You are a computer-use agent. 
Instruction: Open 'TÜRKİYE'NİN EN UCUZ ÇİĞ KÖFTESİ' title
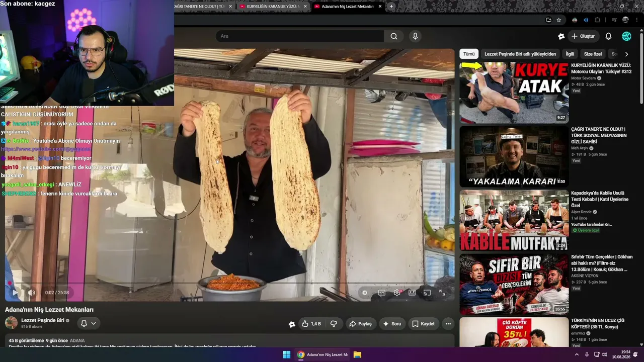tap(598, 323)
